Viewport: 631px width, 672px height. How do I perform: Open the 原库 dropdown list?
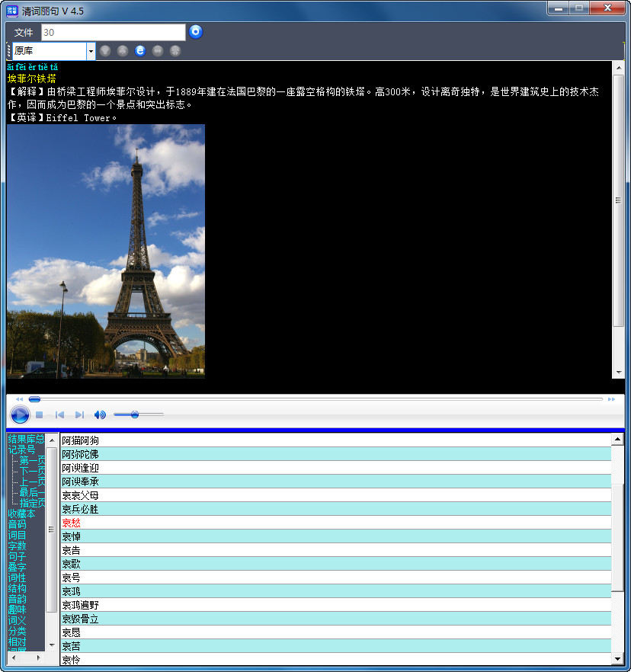91,52
